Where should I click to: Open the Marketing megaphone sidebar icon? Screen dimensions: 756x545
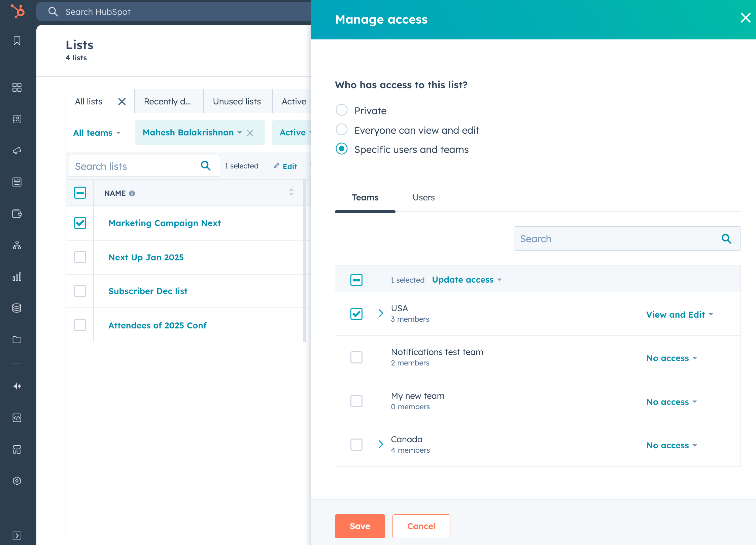pos(17,151)
